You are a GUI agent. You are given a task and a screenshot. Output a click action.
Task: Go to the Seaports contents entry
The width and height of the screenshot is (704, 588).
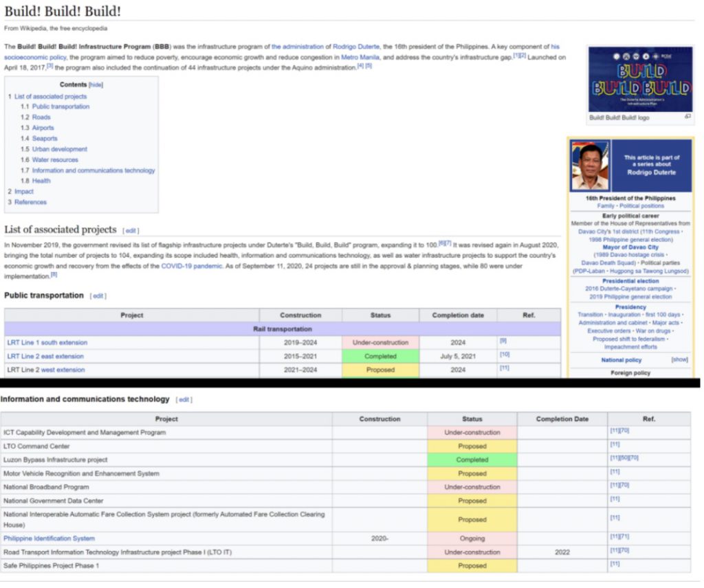point(45,139)
